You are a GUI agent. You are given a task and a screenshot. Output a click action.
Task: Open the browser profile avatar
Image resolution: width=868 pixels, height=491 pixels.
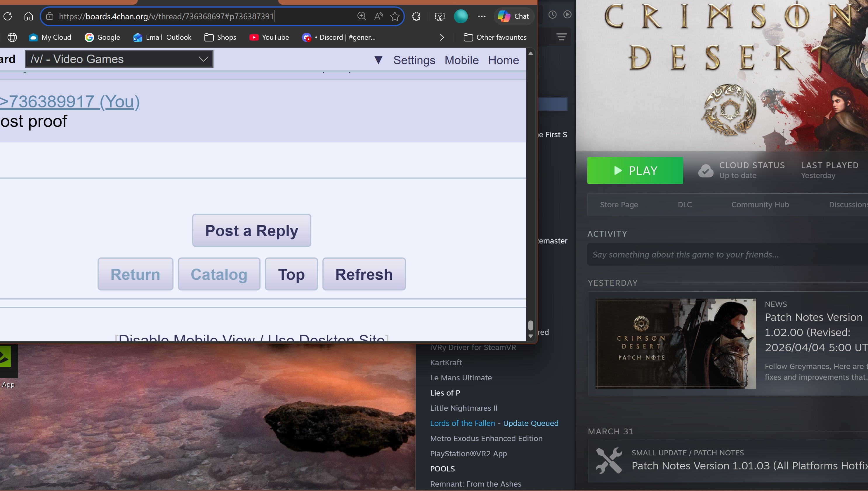(x=461, y=16)
